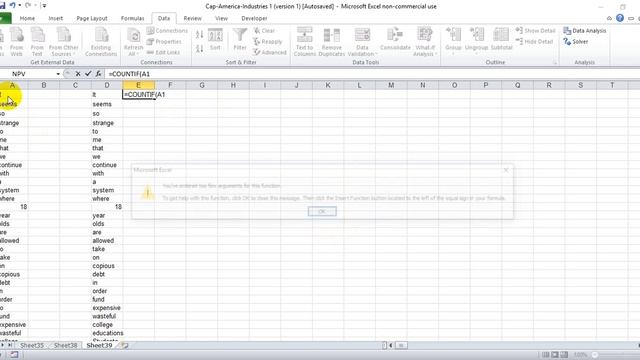This screenshot has height=360, width=640.
Task: Reapply the filter
Action: click(x=268, y=42)
